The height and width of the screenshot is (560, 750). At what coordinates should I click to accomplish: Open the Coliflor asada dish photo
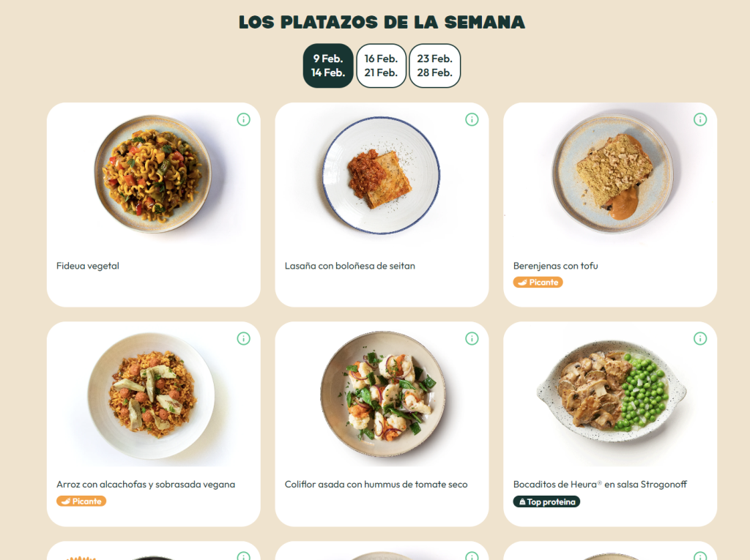pyautogui.click(x=382, y=394)
